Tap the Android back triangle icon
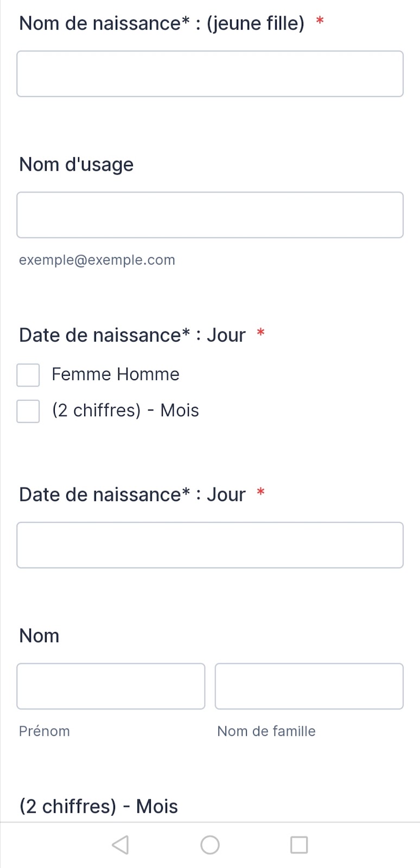The height and width of the screenshot is (868, 420). pos(120,845)
